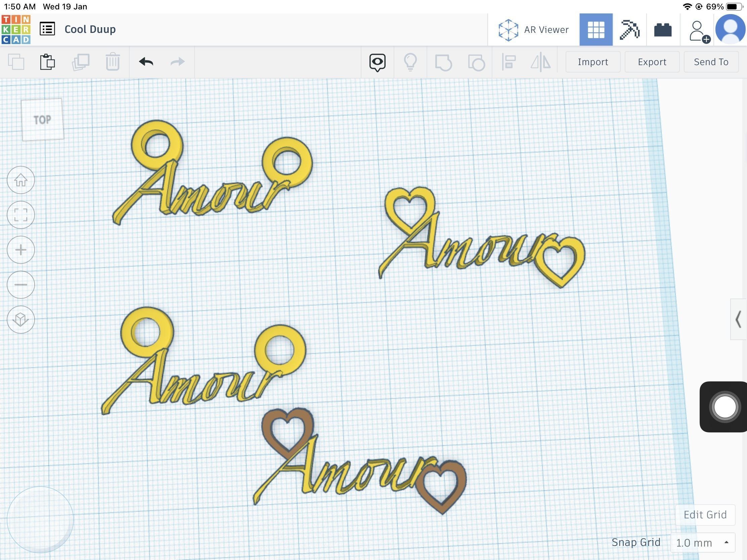This screenshot has width=747, height=560.
Task: Open the designs list menu icon
Action: point(47,29)
